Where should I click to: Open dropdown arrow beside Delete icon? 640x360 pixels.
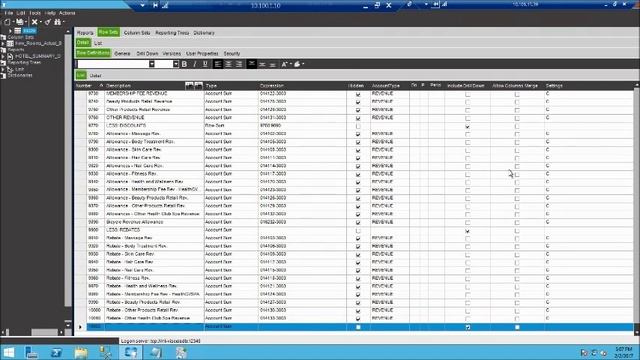point(41,22)
